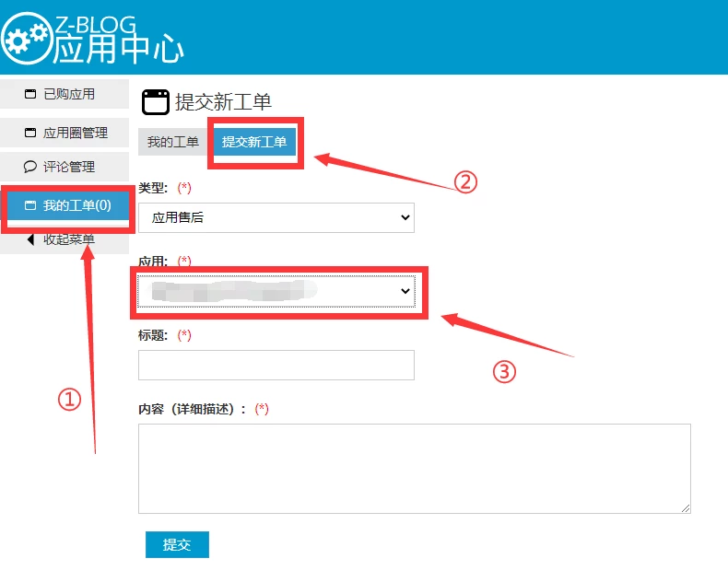Screen dimensions: 728x582
Task: Click the 应用圈管理 sidebar icon
Action: [x=29, y=133]
